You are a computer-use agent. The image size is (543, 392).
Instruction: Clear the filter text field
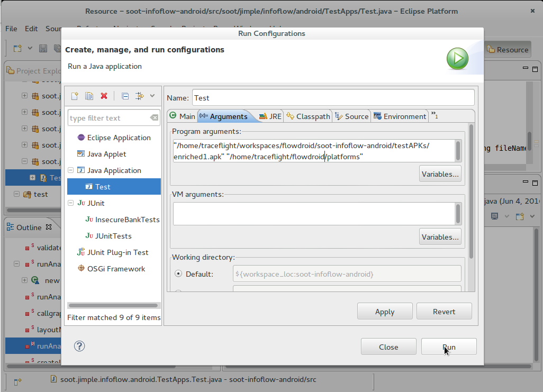[x=154, y=117]
